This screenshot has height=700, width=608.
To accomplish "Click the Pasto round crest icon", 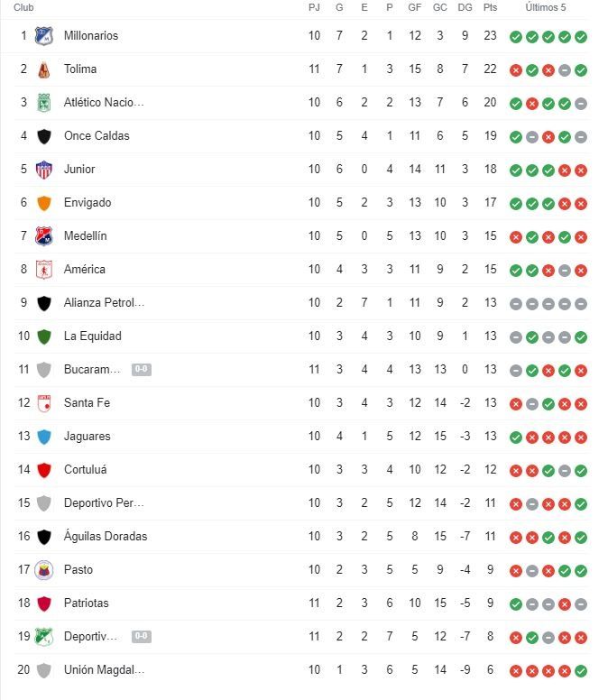I will tap(43, 570).
